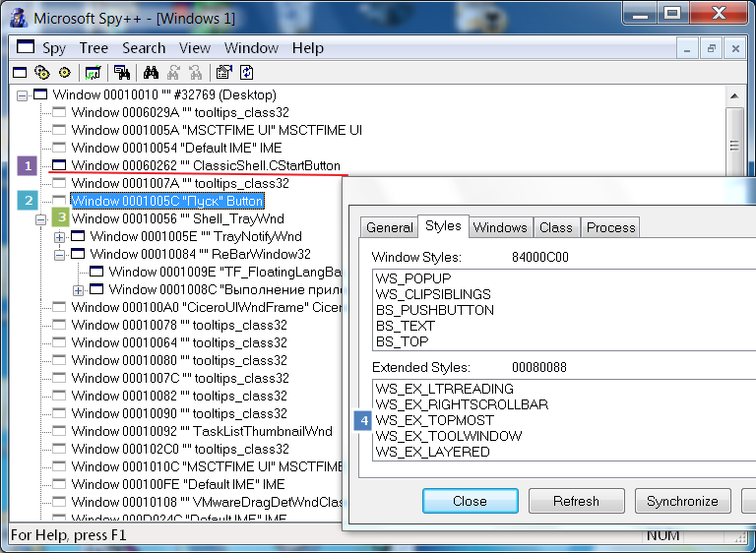Select WS_EX_TOPMOST in Extended Styles list
Image resolution: width=756 pixels, height=553 pixels.
pyautogui.click(x=434, y=420)
